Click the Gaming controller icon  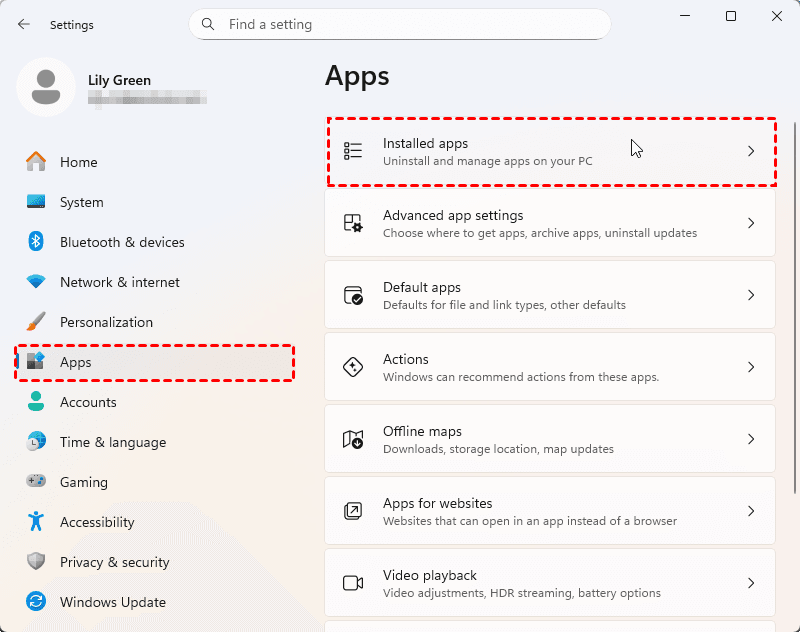tap(36, 482)
